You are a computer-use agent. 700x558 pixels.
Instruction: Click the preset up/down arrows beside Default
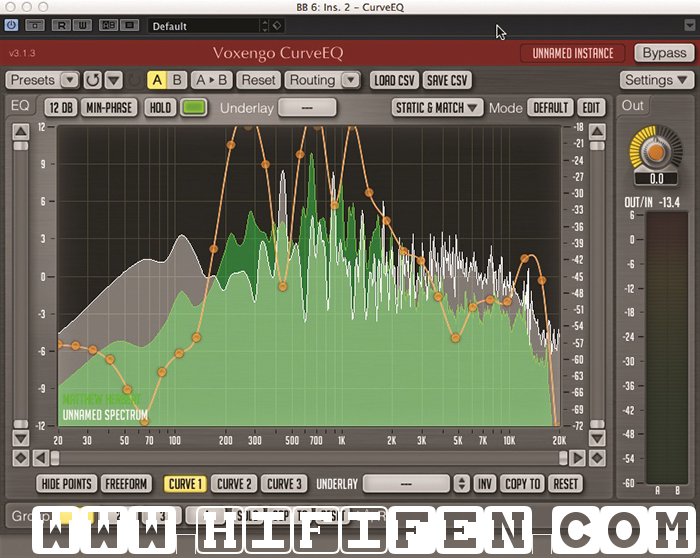pos(265,25)
